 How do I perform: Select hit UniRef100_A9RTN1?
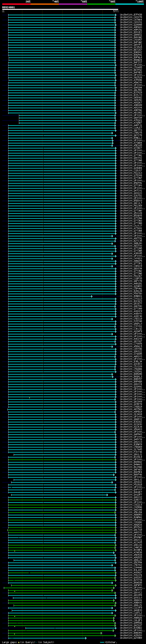[x=131, y=110]
